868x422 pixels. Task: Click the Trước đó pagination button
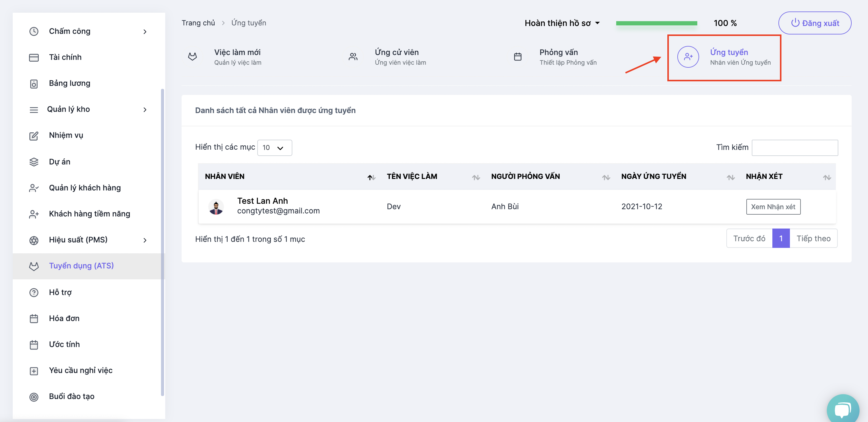click(x=749, y=238)
